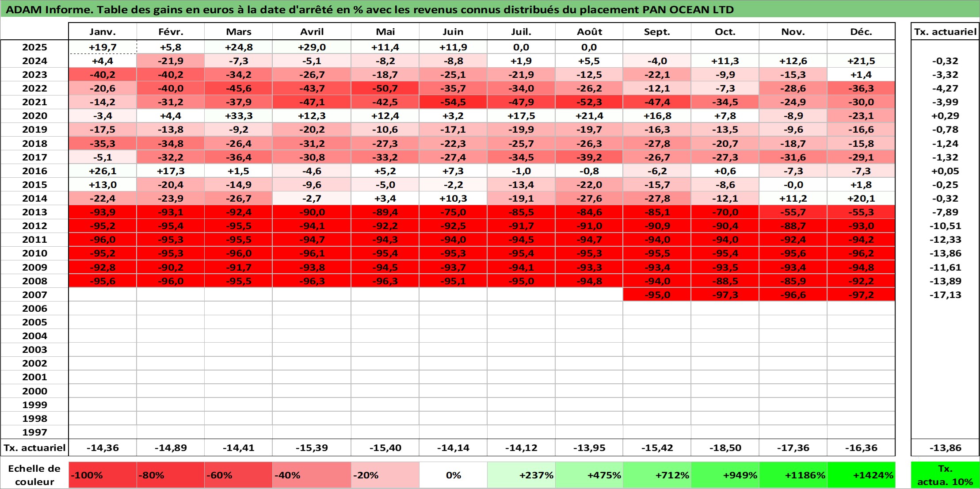Select the -14,36 value in bottom row

pyautogui.click(x=103, y=448)
